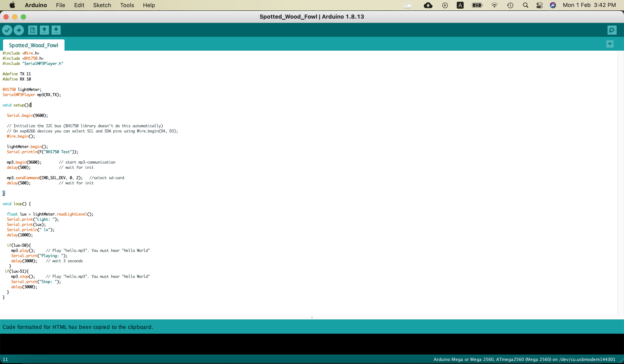Click the console divider handle dot

pos(312,317)
